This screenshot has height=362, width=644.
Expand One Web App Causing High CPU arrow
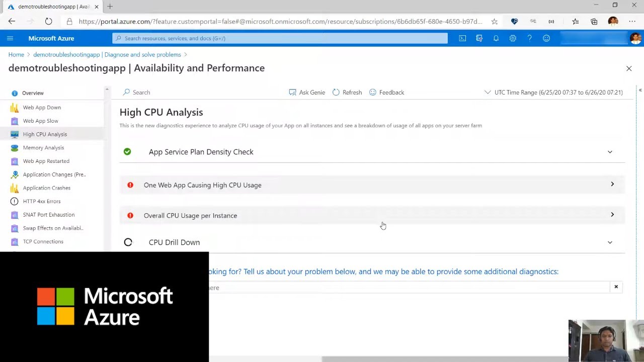point(612,184)
